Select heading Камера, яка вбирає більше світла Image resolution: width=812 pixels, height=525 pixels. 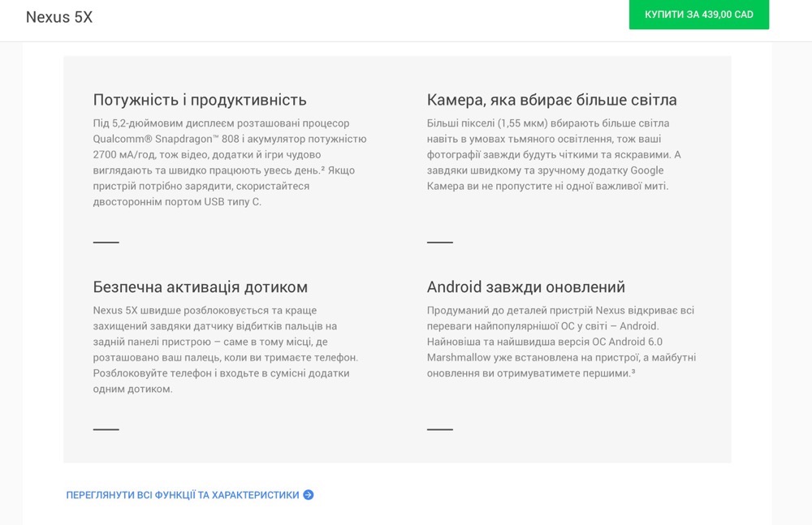pos(551,100)
